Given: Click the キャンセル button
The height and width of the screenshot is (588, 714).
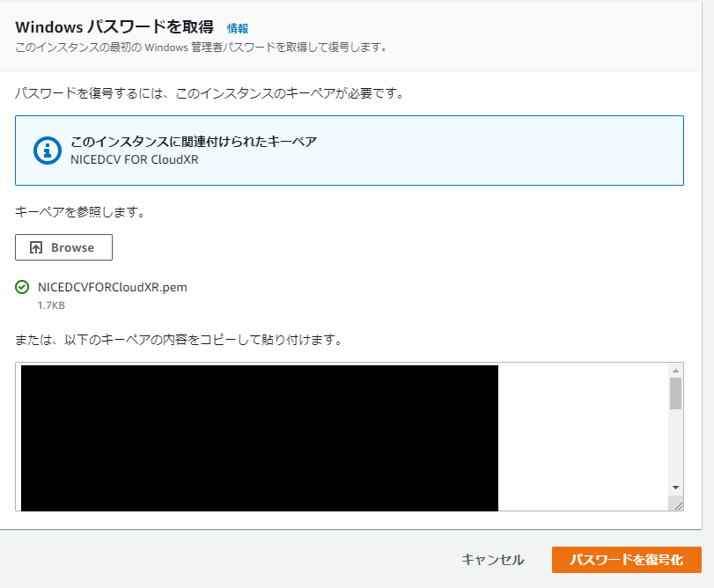Looking at the screenshot, I should (x=493, y=560).
